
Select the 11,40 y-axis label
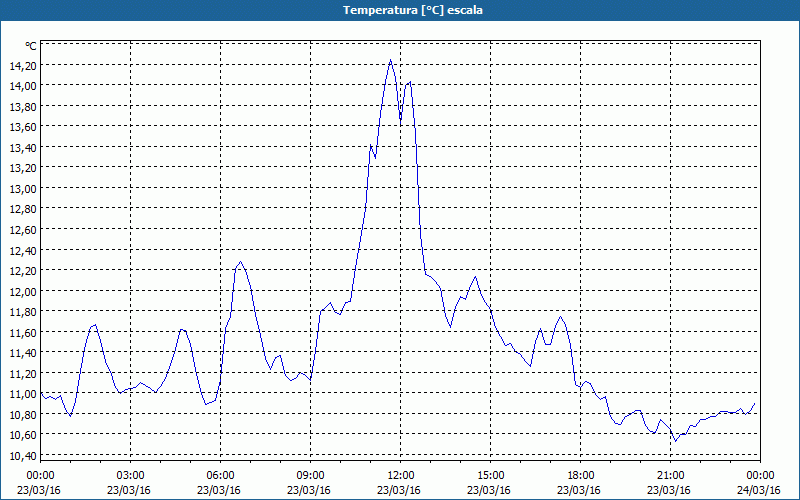23,353
